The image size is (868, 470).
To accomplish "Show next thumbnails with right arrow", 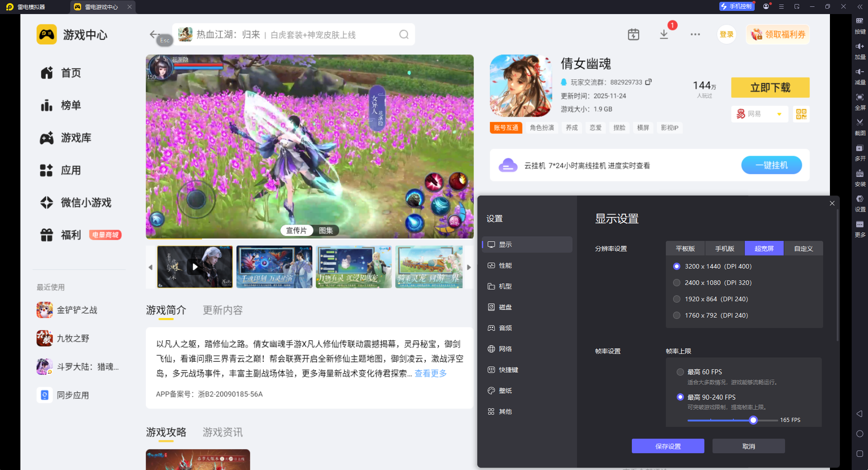I will pos(469,267).
